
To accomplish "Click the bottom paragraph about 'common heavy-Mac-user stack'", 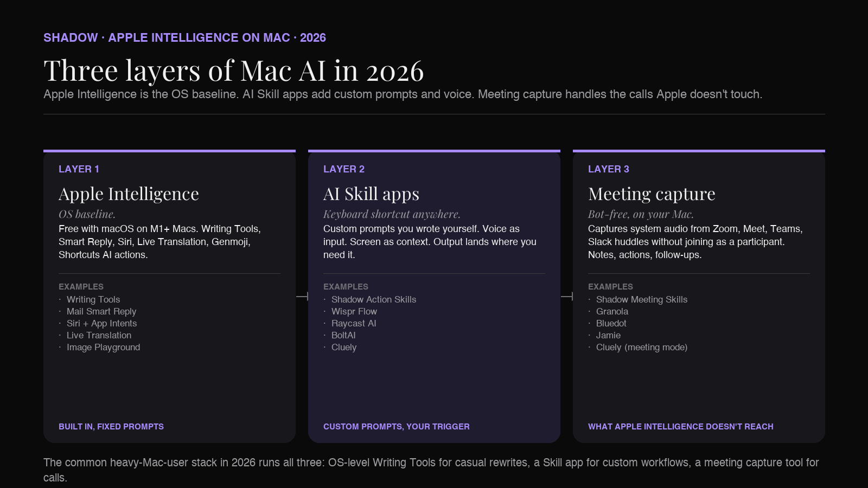I will (x=431, y=470).
